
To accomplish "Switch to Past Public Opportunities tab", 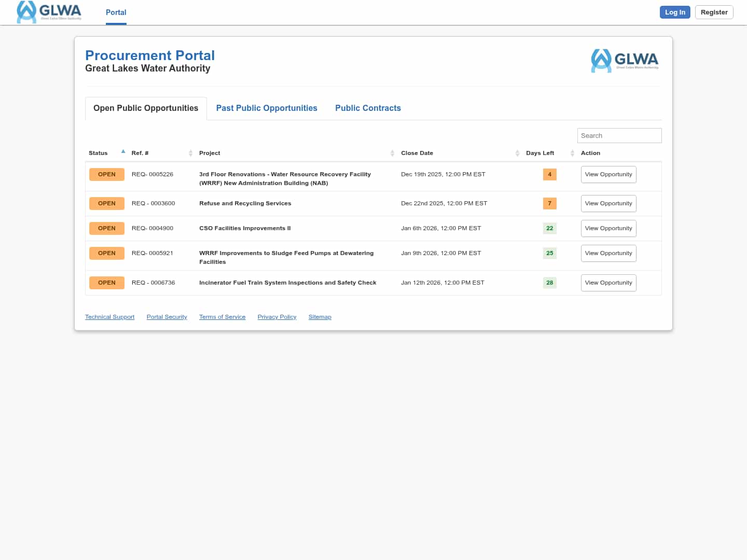I will [267, 108].
